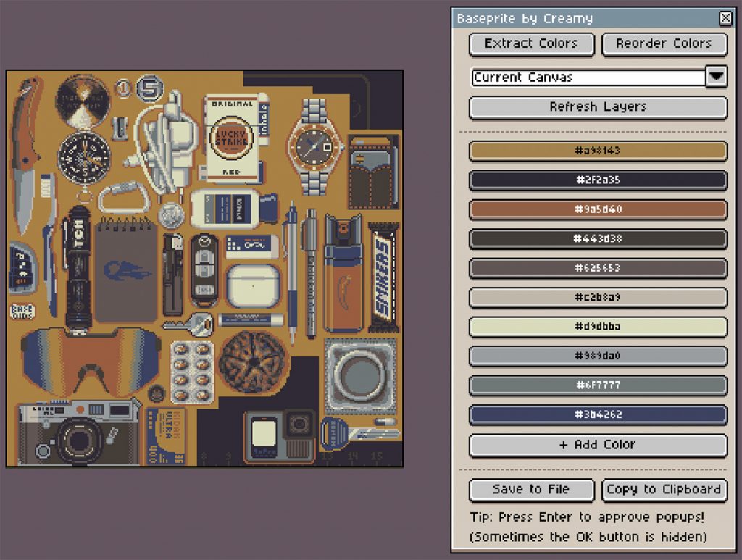Close the Baseprite by Creamy dialog

tap(725, 18)
